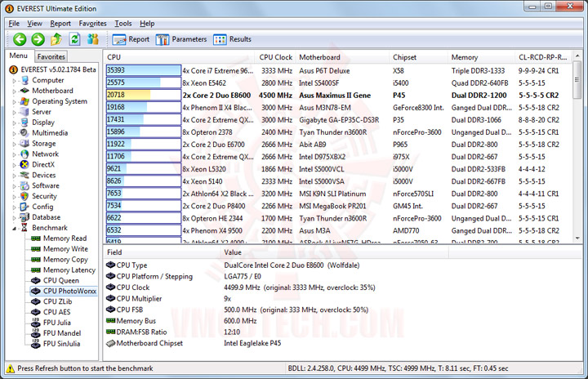Click the CPU column header
This screenshot has height=379, width=588.
point(179,57)
